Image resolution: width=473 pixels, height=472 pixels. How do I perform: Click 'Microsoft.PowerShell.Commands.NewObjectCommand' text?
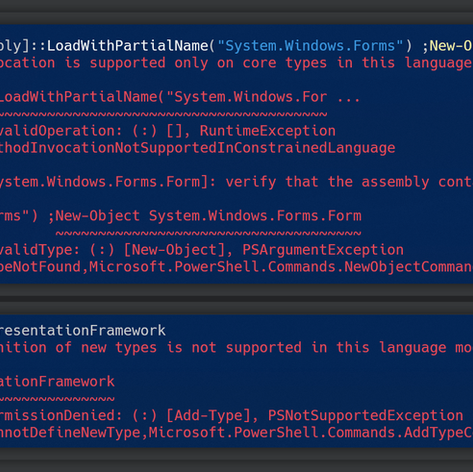click(281, 267)
